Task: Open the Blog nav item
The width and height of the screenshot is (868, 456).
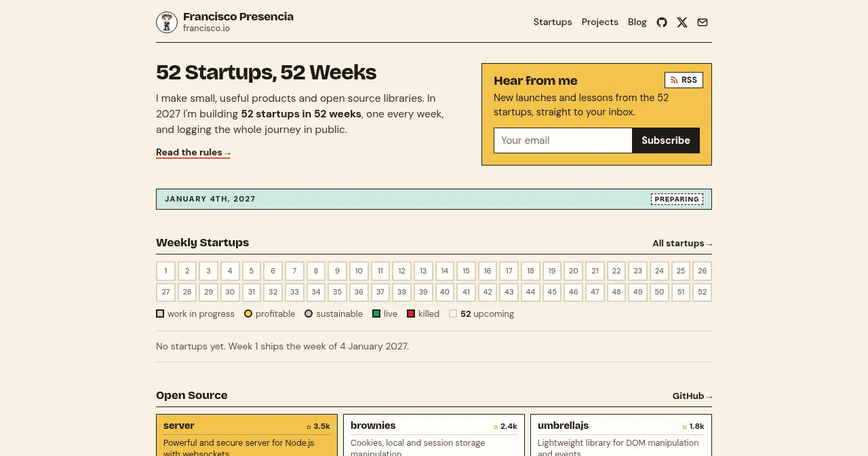Action: point(637,22)
